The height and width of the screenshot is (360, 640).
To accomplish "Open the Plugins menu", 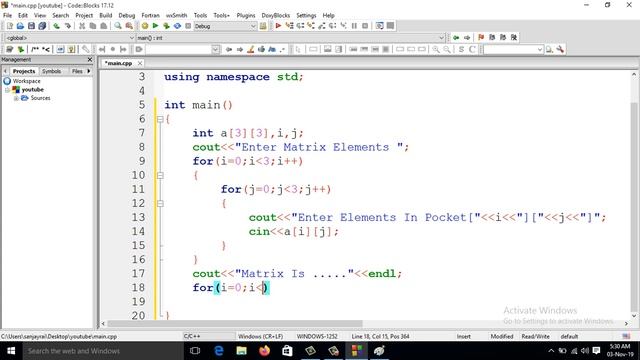I will 246,15.
